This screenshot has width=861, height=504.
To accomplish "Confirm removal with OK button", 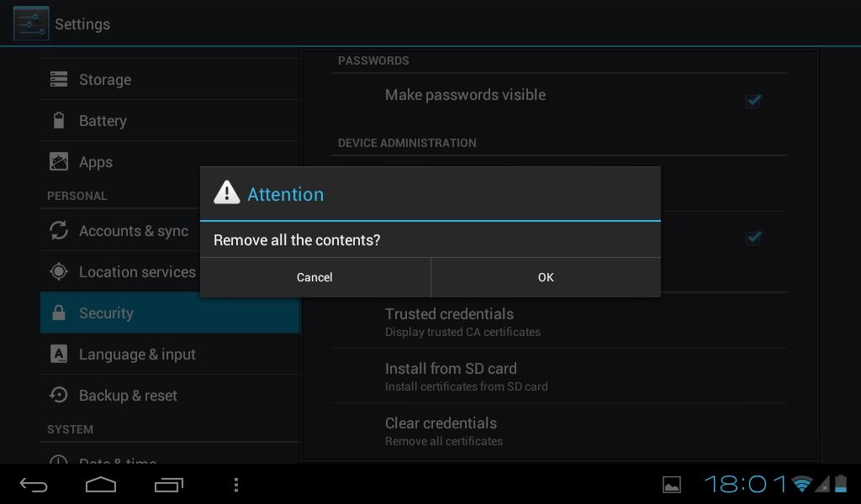I will [x=546, y=277].
